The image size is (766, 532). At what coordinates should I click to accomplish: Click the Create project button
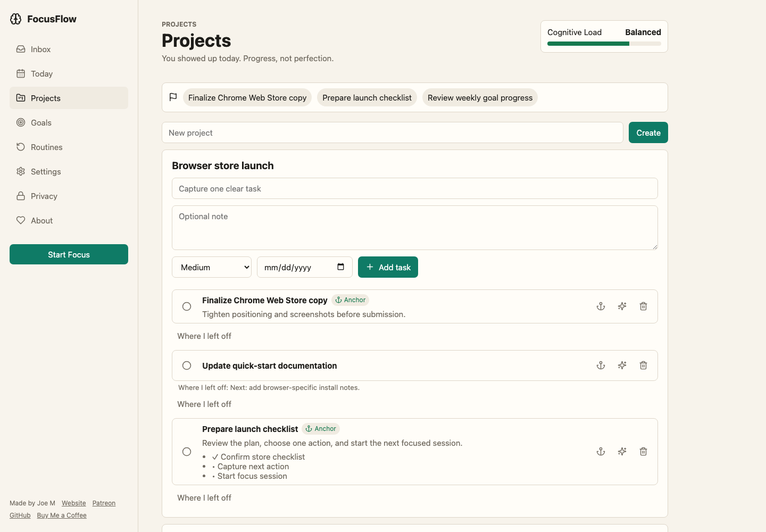coord(648,132)
